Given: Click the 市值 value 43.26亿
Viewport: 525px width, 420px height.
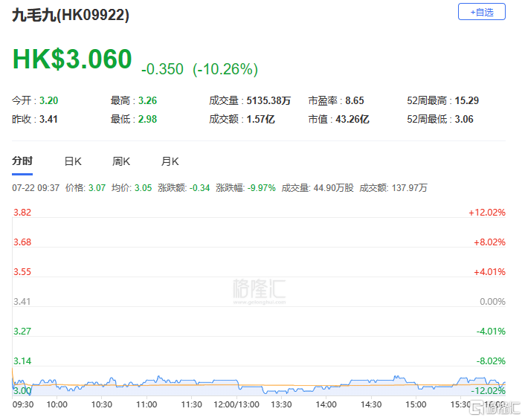Looking at the screenshot, I should coord(352,119).
